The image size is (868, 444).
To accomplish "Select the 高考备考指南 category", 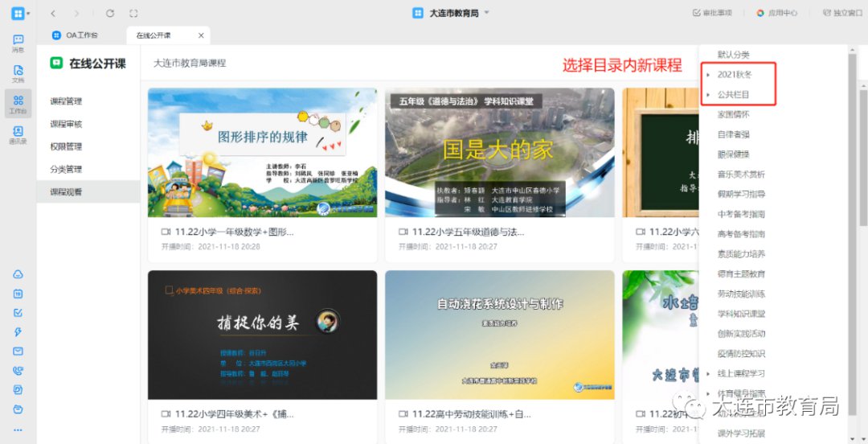I will pos(741,234).
